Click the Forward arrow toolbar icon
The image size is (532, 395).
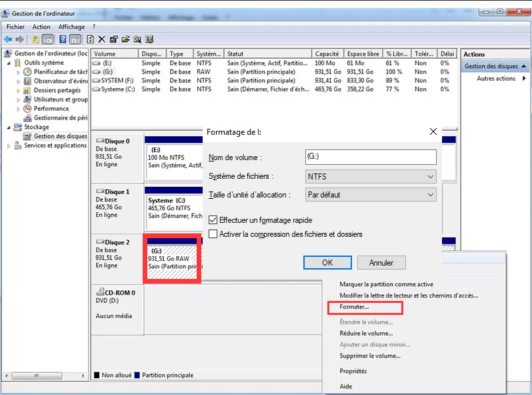point(20,39)
